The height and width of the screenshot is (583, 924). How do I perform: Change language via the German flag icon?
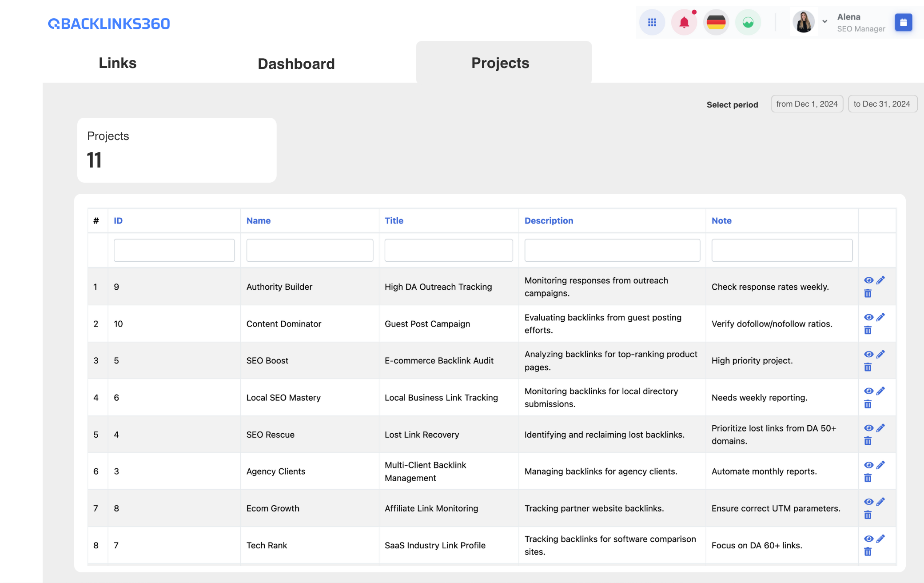click(716, 22)
